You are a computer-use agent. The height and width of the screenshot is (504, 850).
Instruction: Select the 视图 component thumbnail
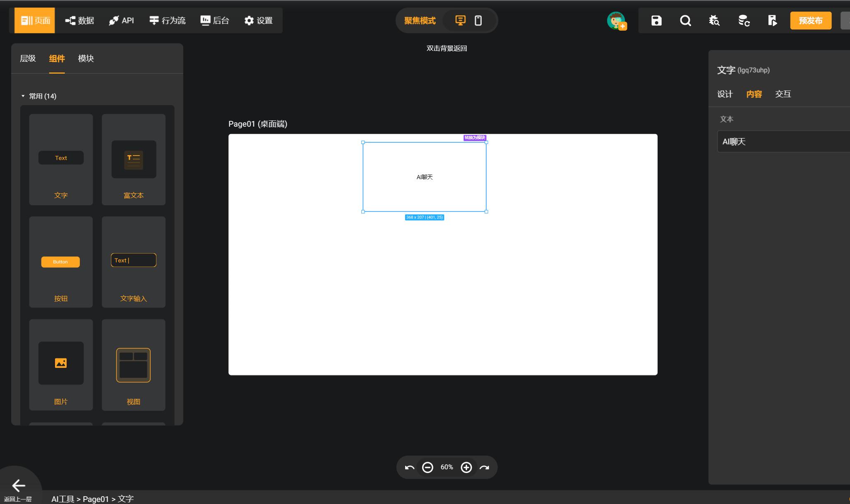tap(133, 365)
